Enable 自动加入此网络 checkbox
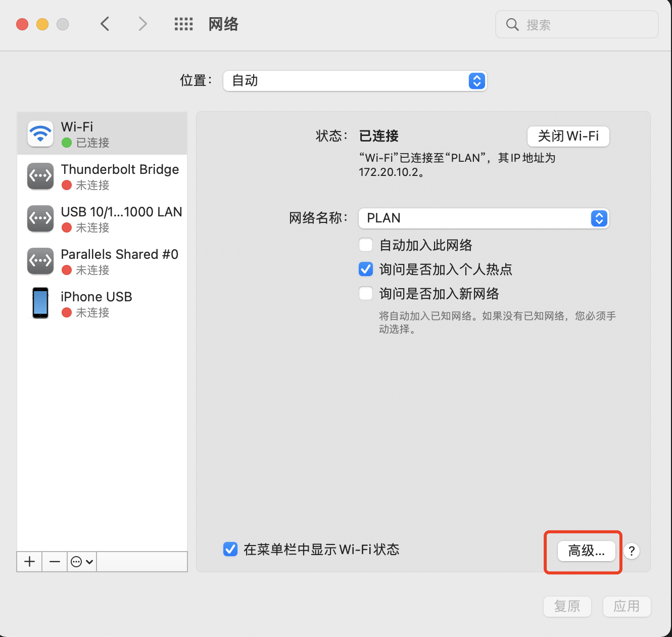The height and width of the screenshot is (637, 672). coord(366,245)
